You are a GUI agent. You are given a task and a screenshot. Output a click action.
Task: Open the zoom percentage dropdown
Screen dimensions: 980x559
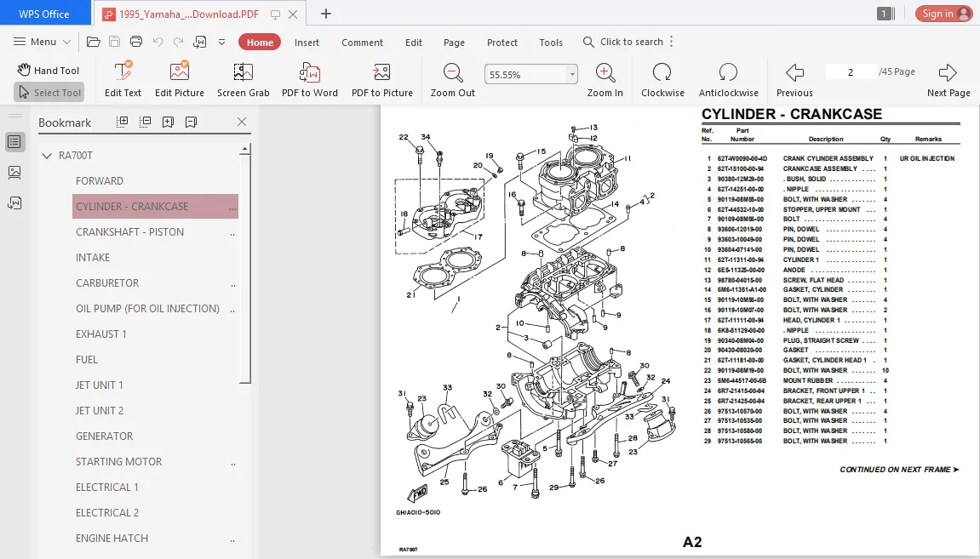tap(572, 74)
